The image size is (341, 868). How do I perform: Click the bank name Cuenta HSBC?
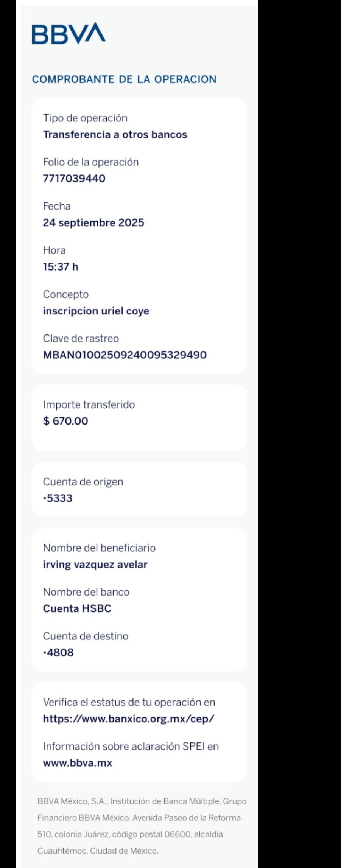pyautogui.click(x=77, y=608)
